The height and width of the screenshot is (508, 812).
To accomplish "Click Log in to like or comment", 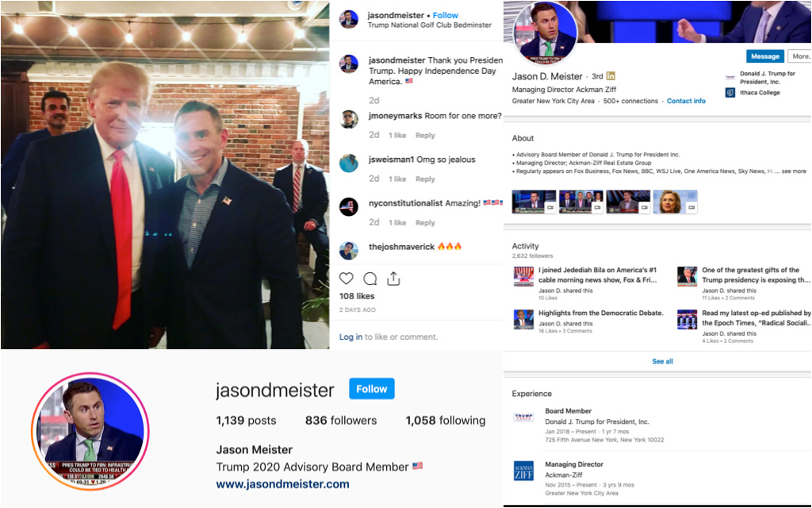I will point(350,337).
